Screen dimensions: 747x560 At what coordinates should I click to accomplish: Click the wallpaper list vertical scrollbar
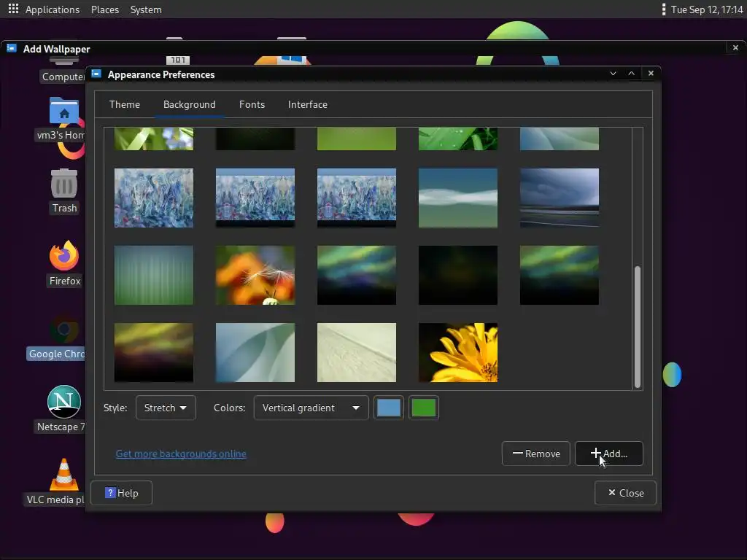[x=638, y=327]
